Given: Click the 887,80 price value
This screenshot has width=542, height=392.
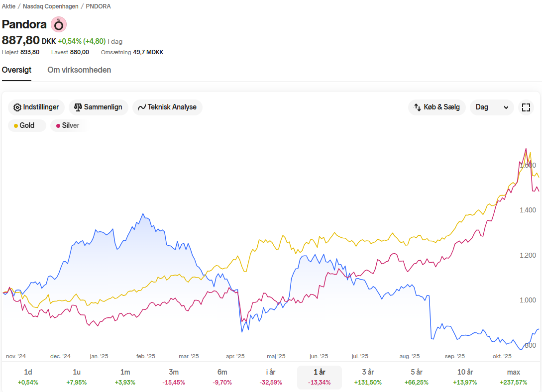Looking at the screenshot, I should (x=21, y=40).
